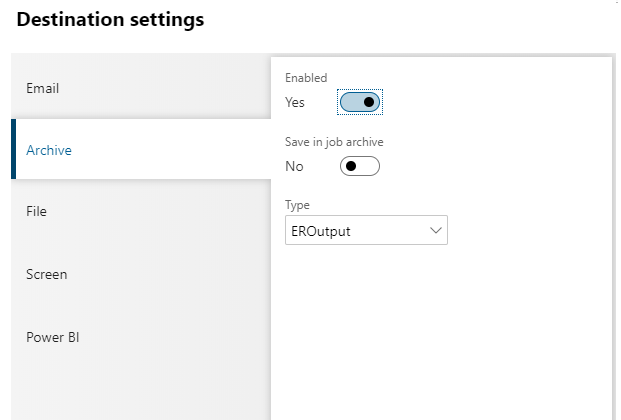Viewport: 621px width, 420px height.
Task: Expand the Type dropdown chevron
Action: (x=436, y=231)
